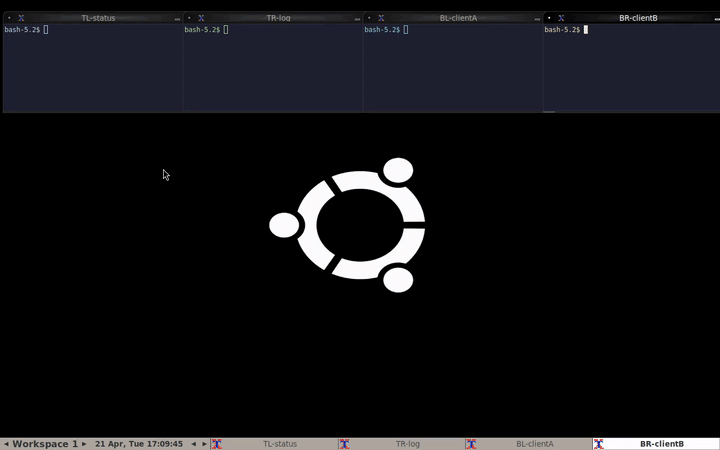Click the next window arrow before TL-status entry

(x=204, y=444)
